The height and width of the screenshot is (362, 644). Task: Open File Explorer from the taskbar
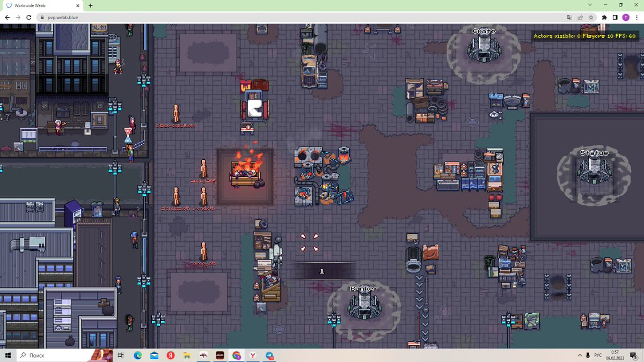tap(187, 356)
